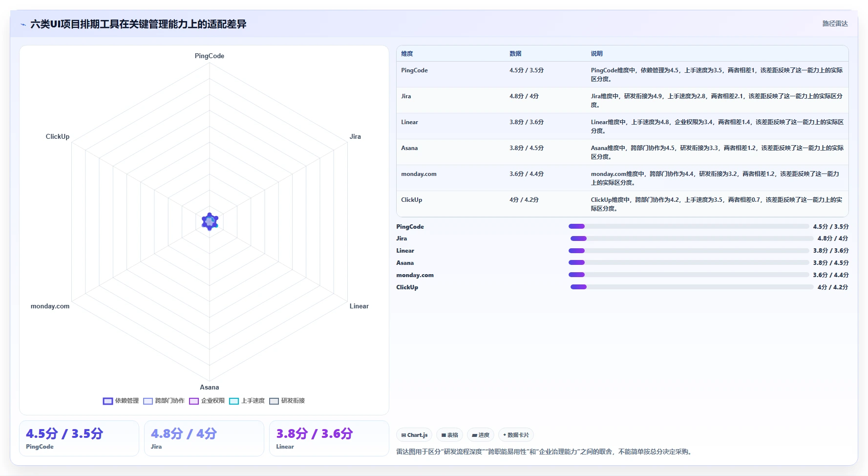Viewport: 868px width, 476px height.
Task: Click the page title 六类UI项目排期工具
Action: click(138, 24)
